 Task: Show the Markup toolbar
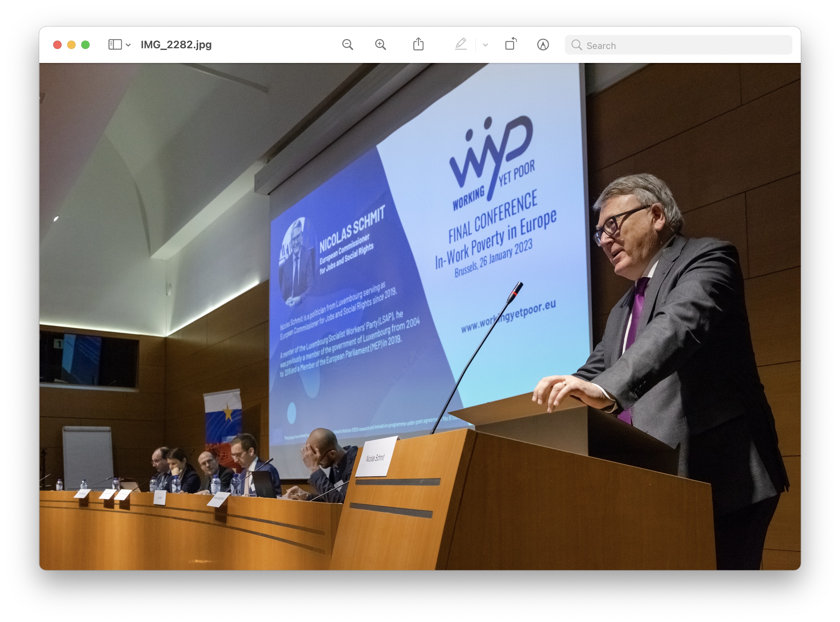coord(542,45)
